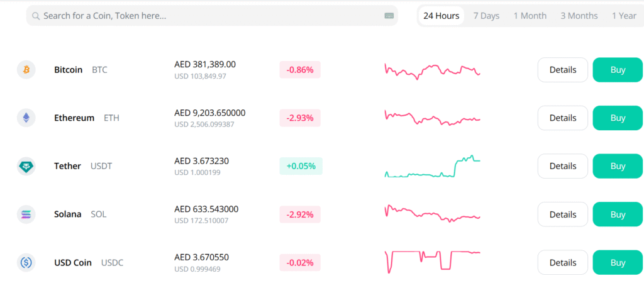Click the Tether green sparkline chart
This screenshot has height=288, width=644.
[x=433, y=167]
